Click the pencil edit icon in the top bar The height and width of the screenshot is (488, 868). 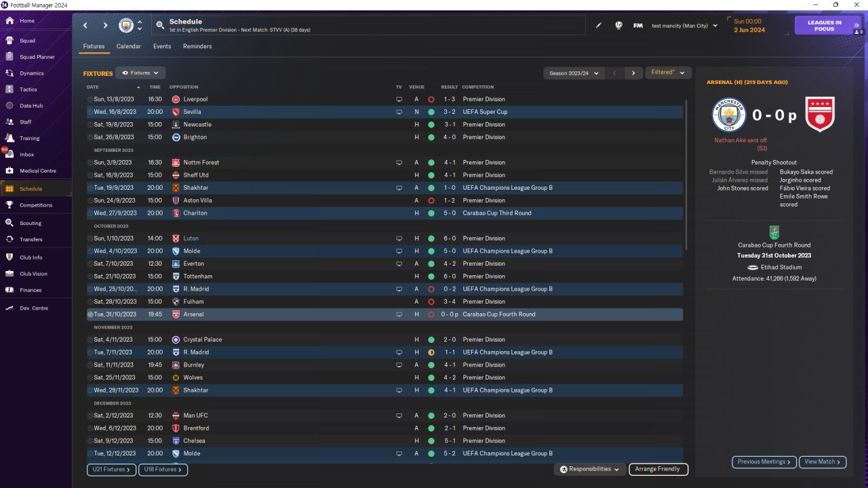coord(599,26)
